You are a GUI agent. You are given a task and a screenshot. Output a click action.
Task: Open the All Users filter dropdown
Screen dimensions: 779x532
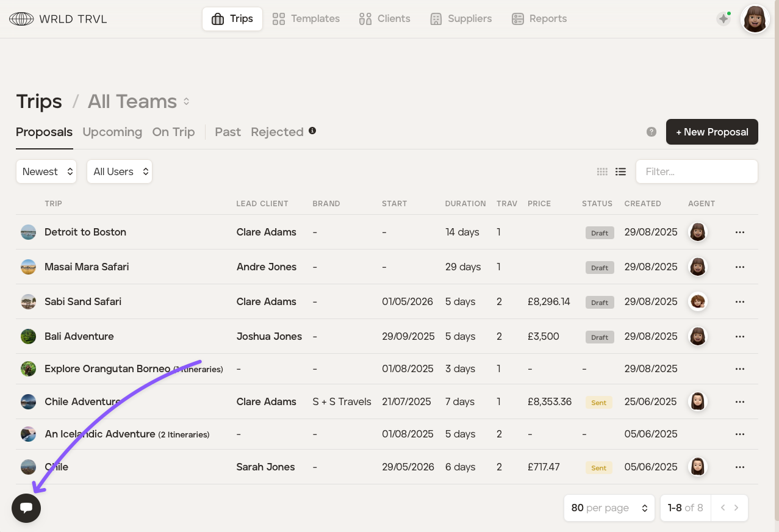[x=120, y=172]
